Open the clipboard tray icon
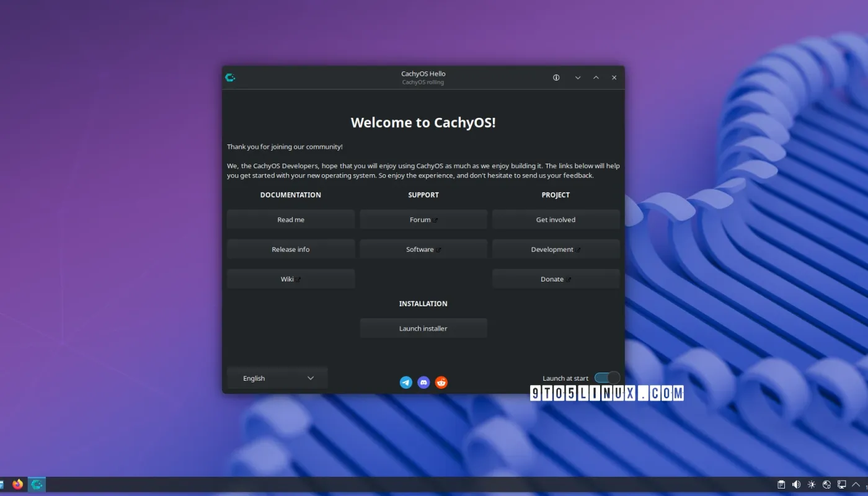868x496 pixels. pos(782,484)
